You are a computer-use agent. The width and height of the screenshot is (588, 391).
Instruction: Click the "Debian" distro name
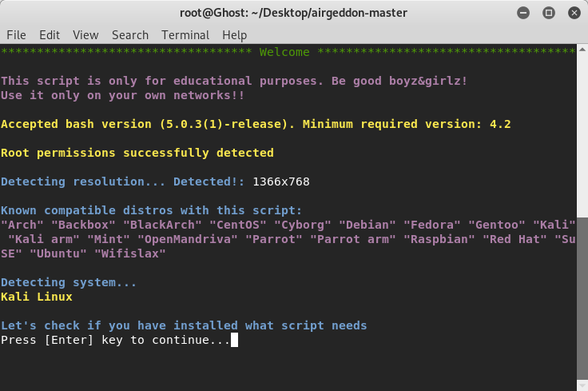367,225
